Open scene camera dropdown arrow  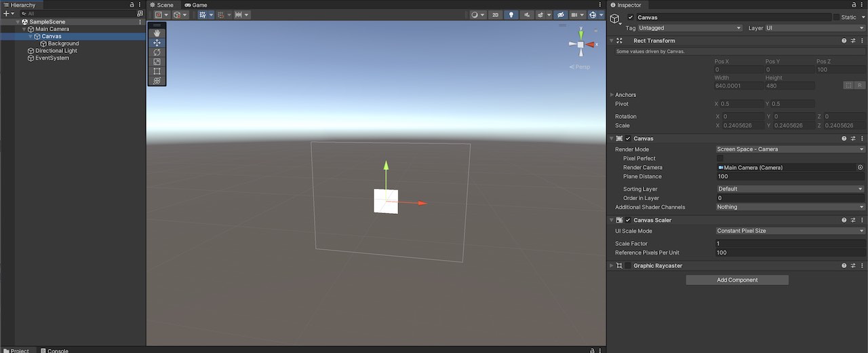(x=583, y=15)
